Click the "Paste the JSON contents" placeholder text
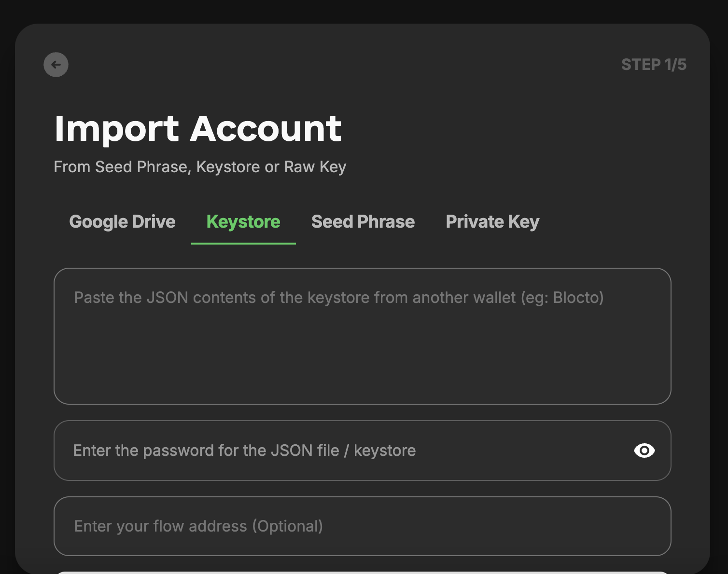728x574 pixels. (290, 298)
